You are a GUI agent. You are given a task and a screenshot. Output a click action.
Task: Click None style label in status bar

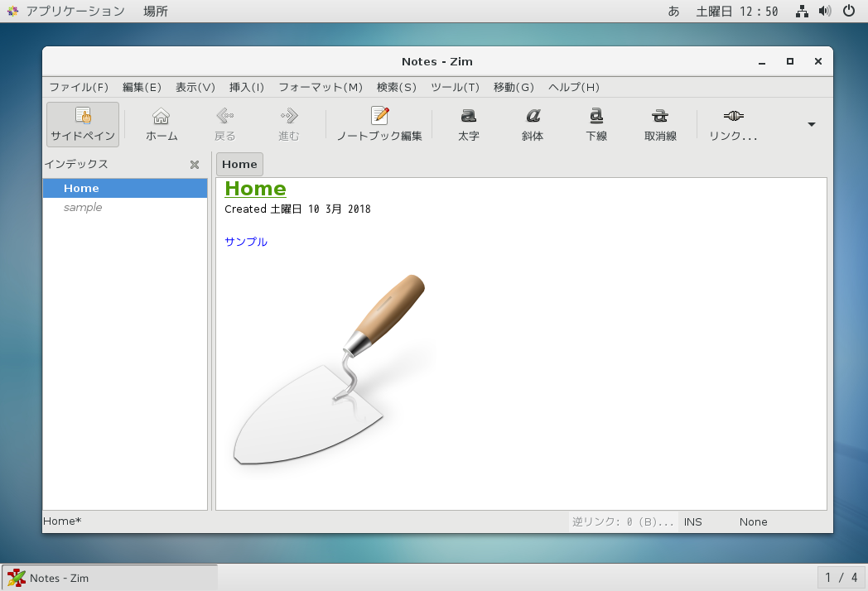(754, 521)
